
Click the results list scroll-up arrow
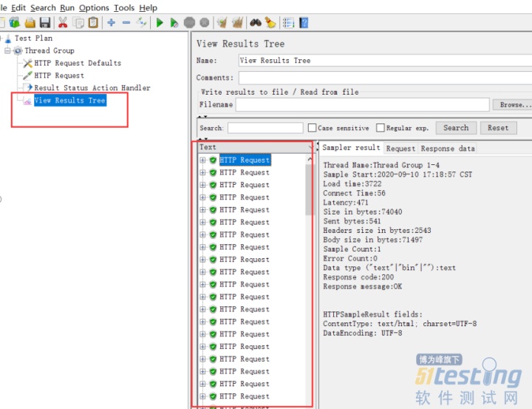(x=310, y=159)
